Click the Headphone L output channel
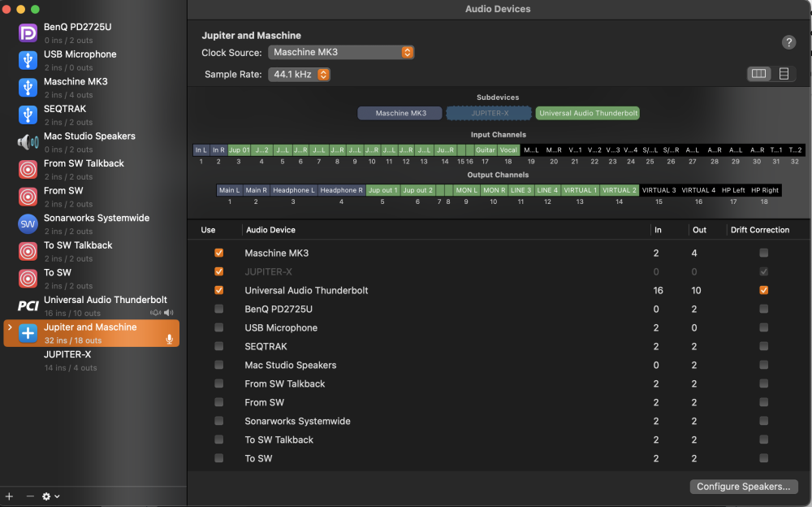812x507 pixels. point(294,190)
